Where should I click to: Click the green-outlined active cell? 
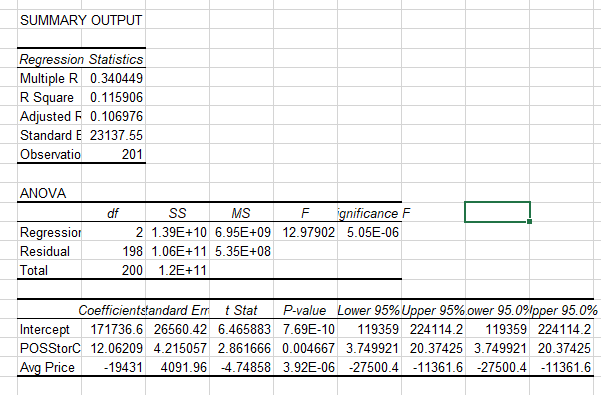click(497, 211)
